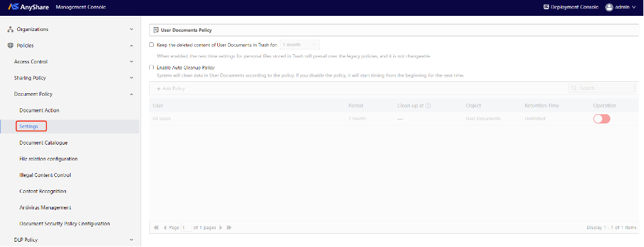Viewport: 644px width, 247px height.
Task: Go to the last page arrow
Action: pyautogui.click(x=229, y=227)
